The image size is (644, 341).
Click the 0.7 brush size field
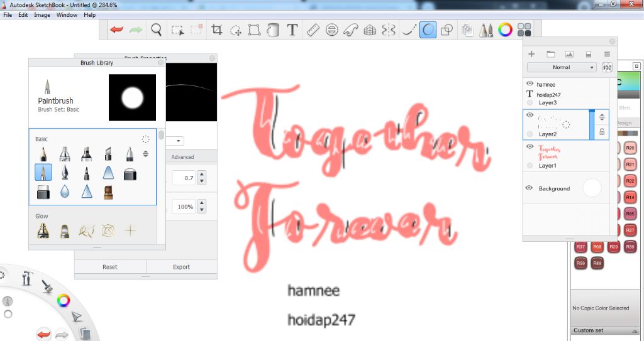click(x=184, y=178)
